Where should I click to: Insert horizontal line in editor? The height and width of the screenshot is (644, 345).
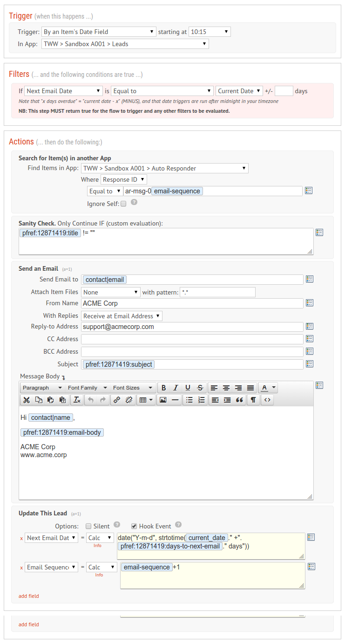click(x=175, y=400)
